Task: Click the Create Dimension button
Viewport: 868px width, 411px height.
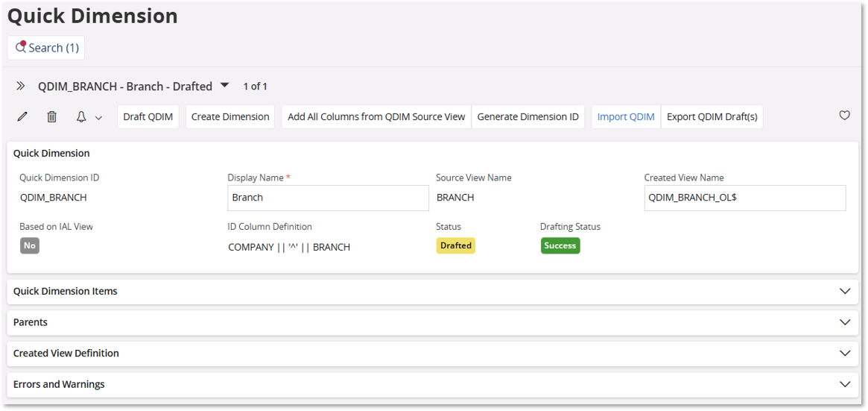Action: [x=230, y=117]
